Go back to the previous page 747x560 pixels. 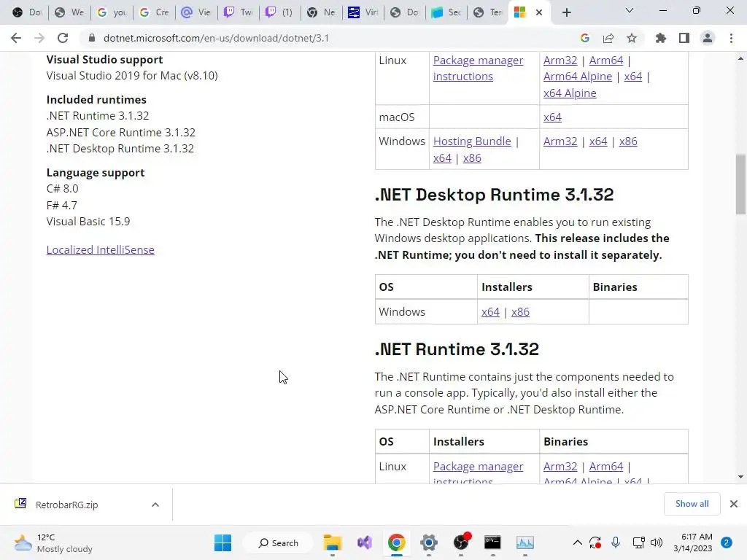[x=16, y=38]
